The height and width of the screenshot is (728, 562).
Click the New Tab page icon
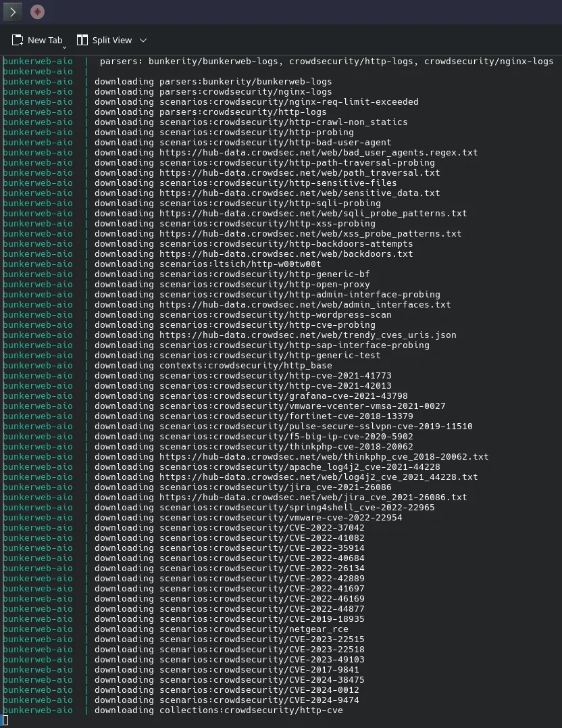point(18,41)
